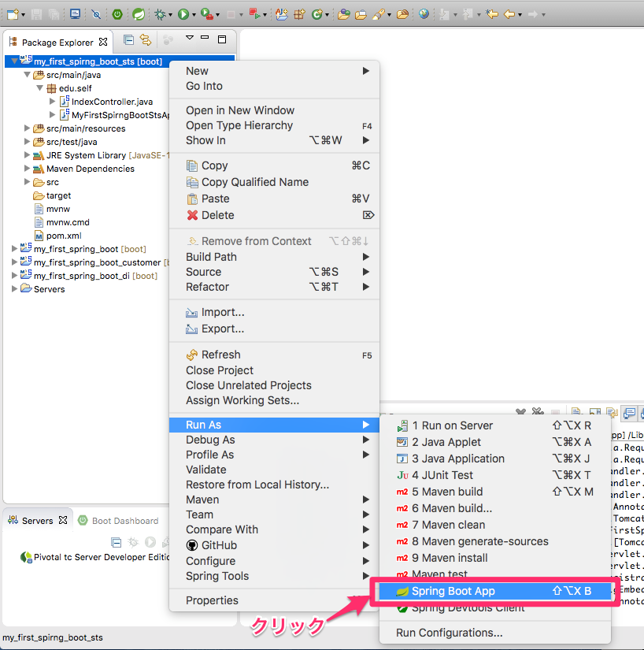The image size is (644, 650).
Task: Expand the my_first_spring_boot_di project
Action: (14, 276)
